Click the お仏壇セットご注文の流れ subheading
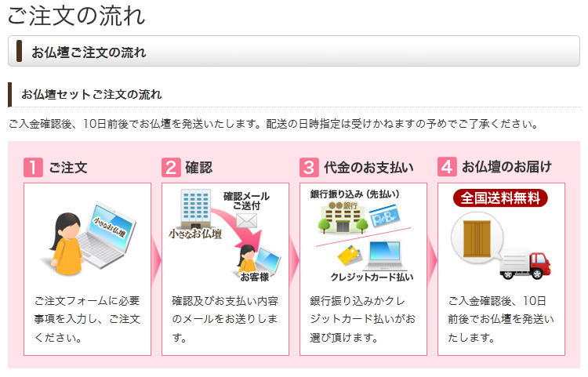 click(x=92, y=94)
